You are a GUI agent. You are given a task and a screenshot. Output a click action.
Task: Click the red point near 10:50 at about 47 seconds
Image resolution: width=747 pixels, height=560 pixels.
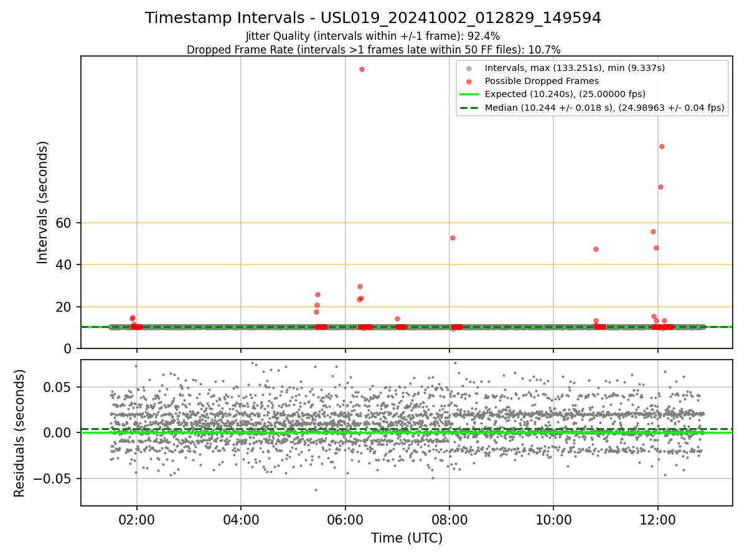click(596, 249)
